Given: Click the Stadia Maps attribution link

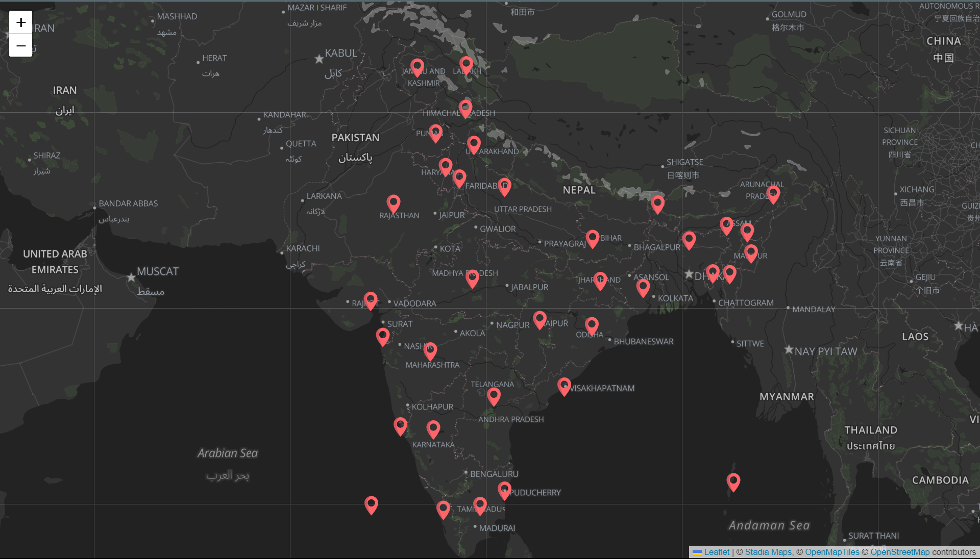Looking at the screenshot, I should click(x=767, y=552).
